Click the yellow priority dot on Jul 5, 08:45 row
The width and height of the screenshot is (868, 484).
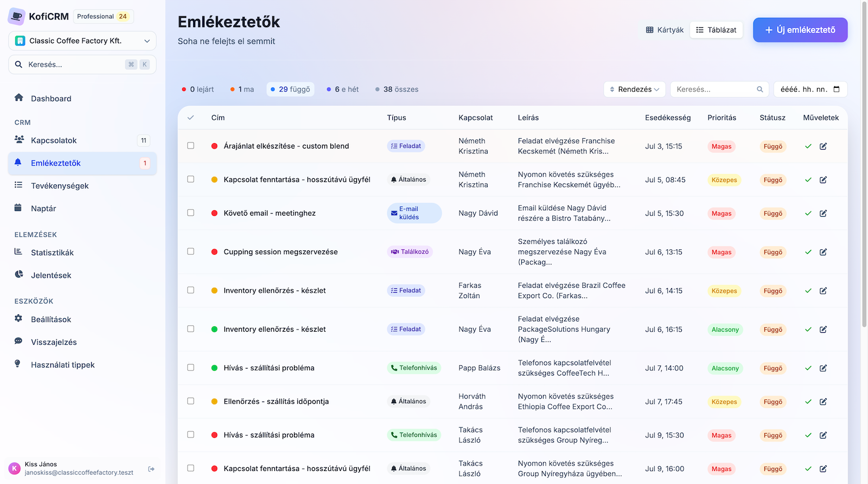click(x=214, y=179)
